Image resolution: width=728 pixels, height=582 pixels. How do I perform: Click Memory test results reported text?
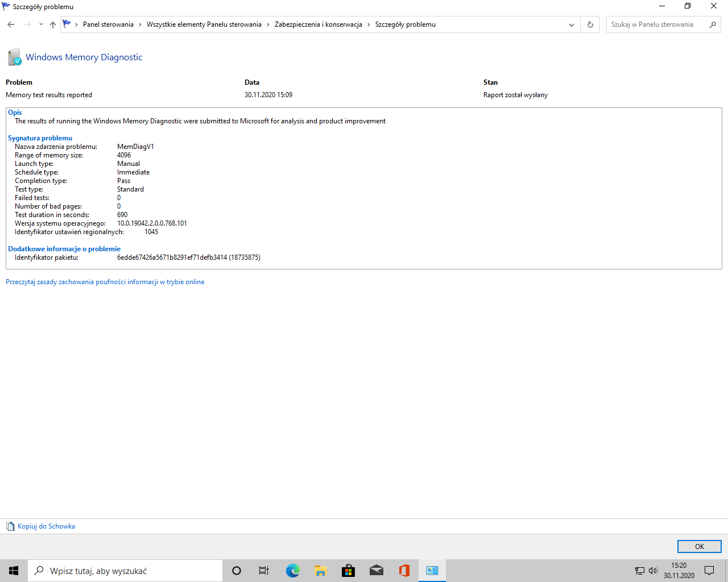point(49,95)
